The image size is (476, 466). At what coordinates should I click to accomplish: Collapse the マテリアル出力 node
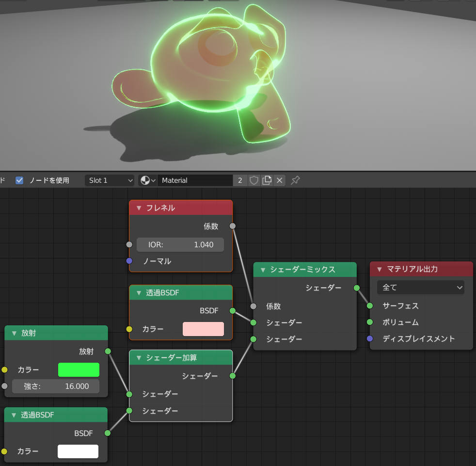click(380, 269)
